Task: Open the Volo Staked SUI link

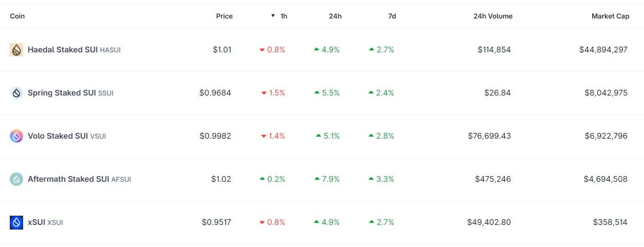Action: 58,136
